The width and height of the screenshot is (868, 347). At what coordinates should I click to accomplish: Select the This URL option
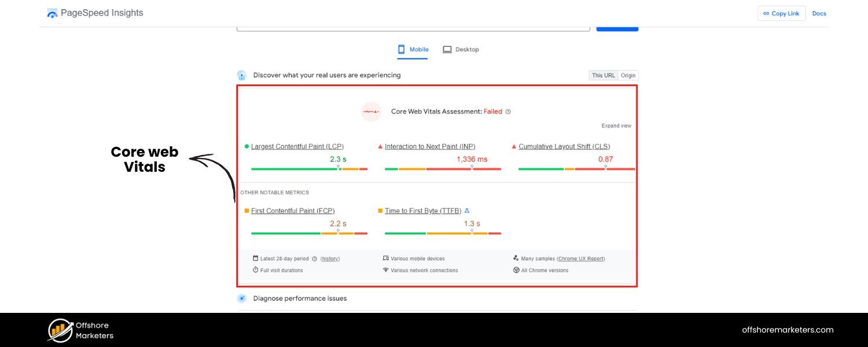603,75
